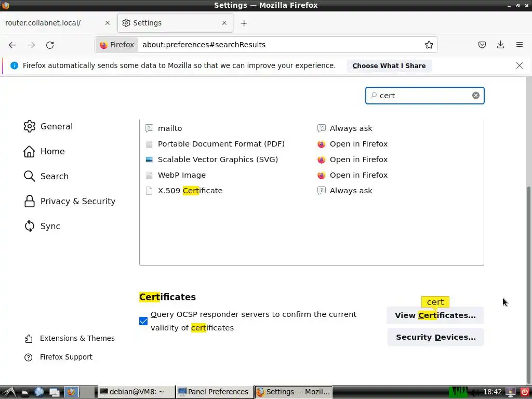Image resolution: width=532 pixels, height=399 pixels.
Task: Open the Downloads panel
Action: 500,45
